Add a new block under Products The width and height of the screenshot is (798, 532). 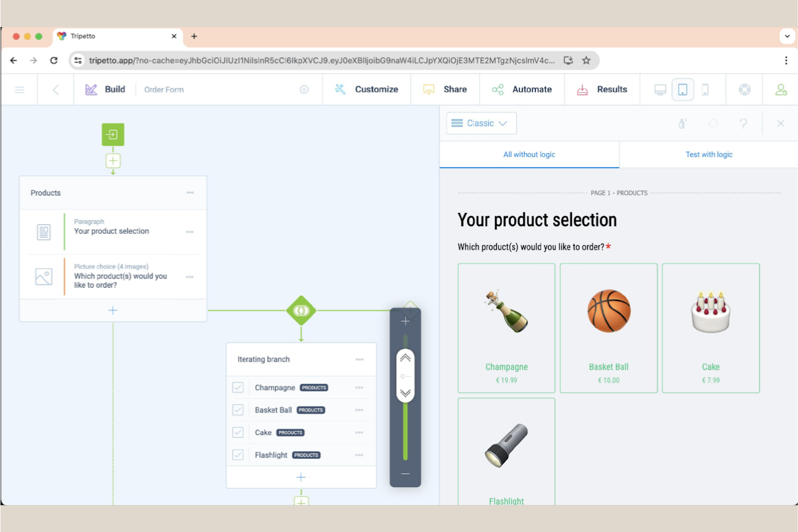[x=113, y=310]
